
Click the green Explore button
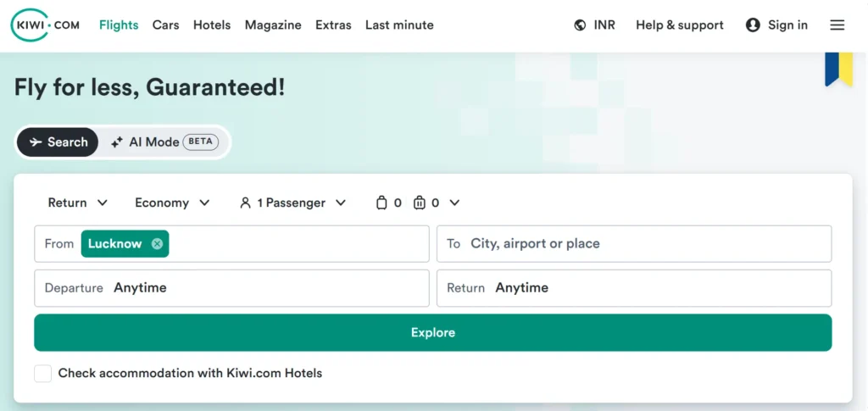(x=433, y=332)
